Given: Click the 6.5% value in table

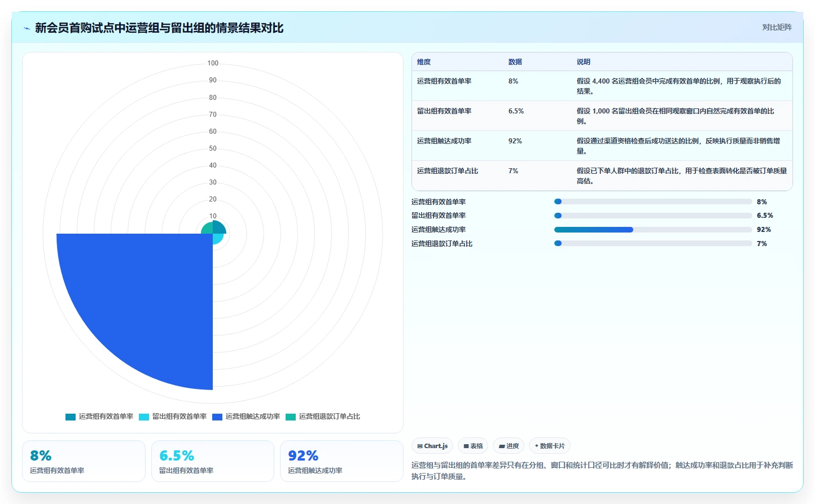Looking at the screenshot, I should point(516,111).
